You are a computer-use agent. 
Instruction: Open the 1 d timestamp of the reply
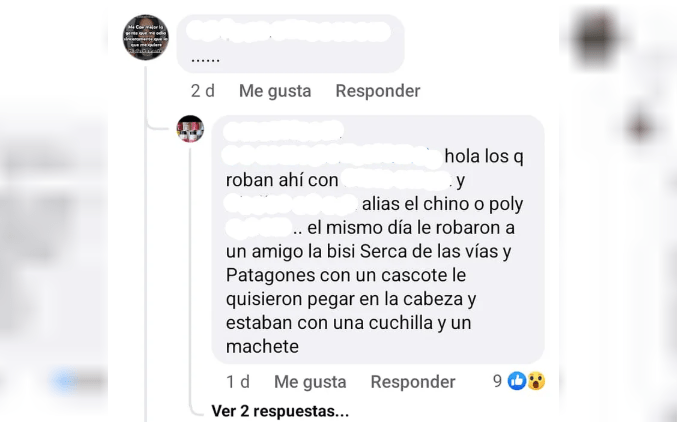point(238,382)
